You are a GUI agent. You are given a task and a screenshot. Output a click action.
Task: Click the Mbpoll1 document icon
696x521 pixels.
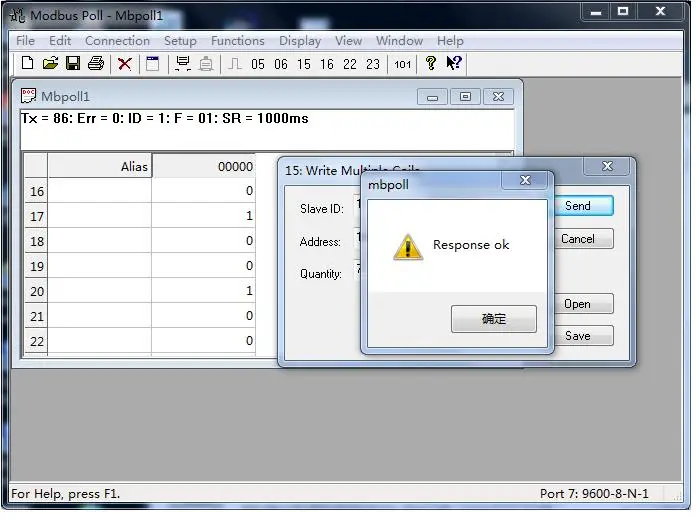28,96
